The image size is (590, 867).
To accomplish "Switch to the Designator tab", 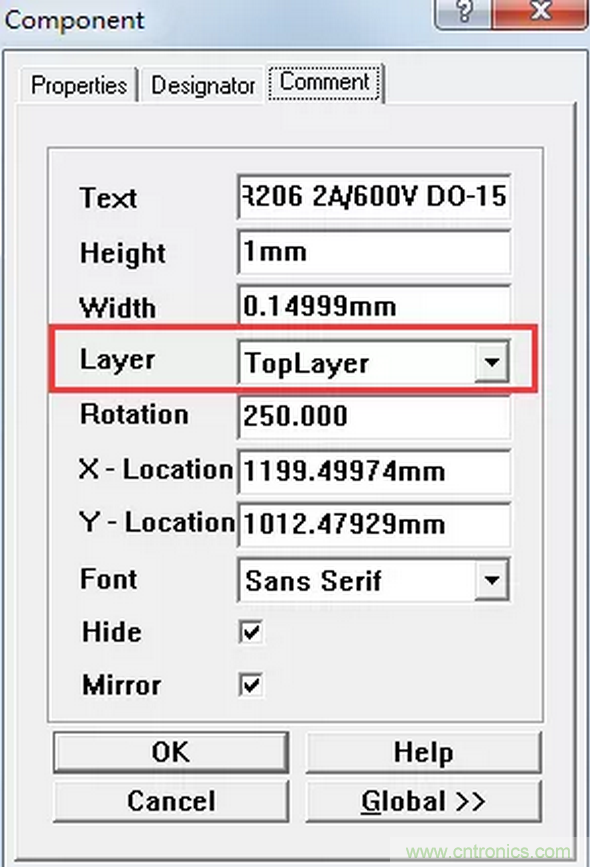I will click(x=202, y=86).
